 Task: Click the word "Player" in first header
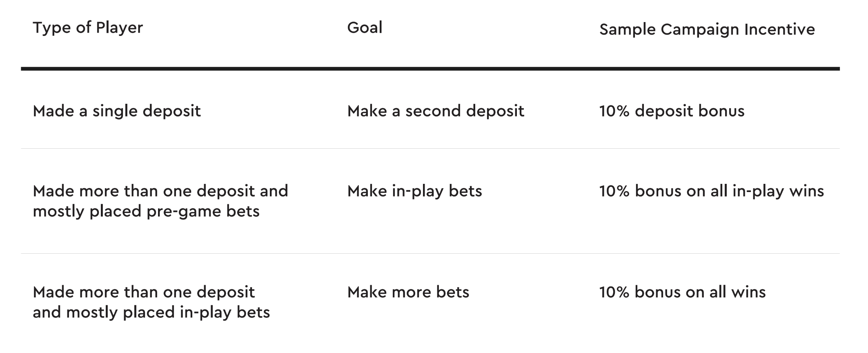click(x=119, y=28)
